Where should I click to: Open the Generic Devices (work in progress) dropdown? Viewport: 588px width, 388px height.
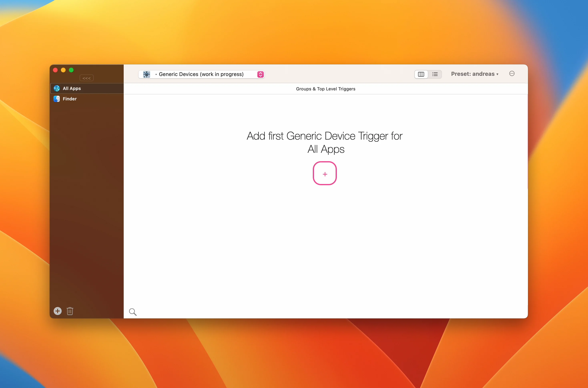[201, 74]
